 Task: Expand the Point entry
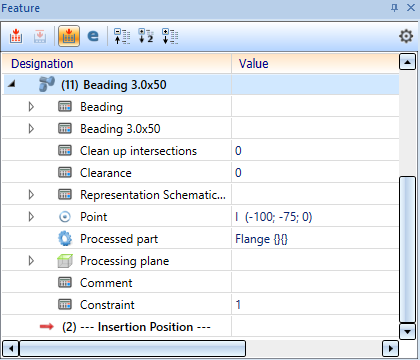tap(31, 217)
